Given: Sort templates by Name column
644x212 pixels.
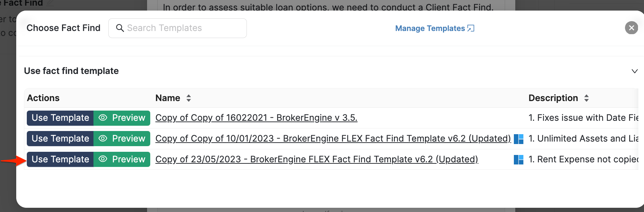Looking at the screenshot, I should tap(189, 98).
